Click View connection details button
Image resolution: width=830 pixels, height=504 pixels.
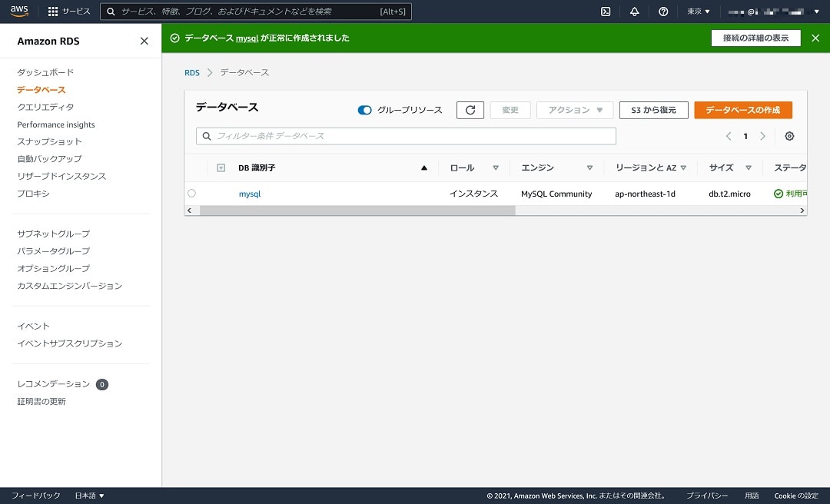[x=756, y=38]
